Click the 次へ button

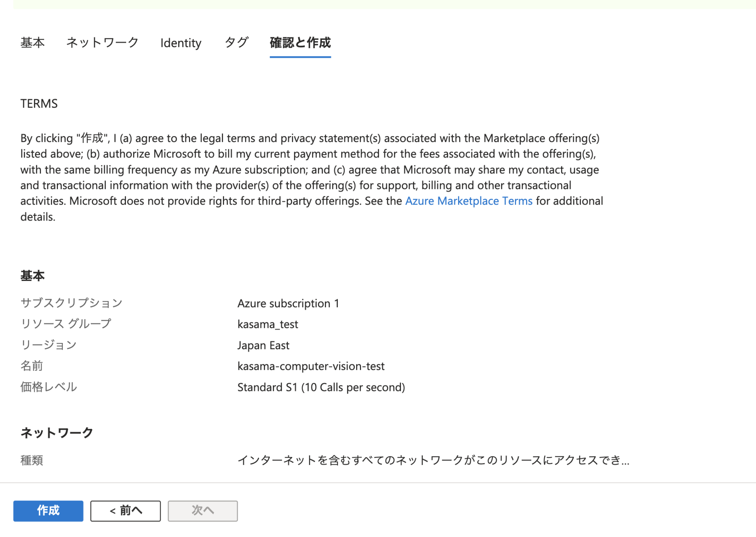[x=203, y=510]
